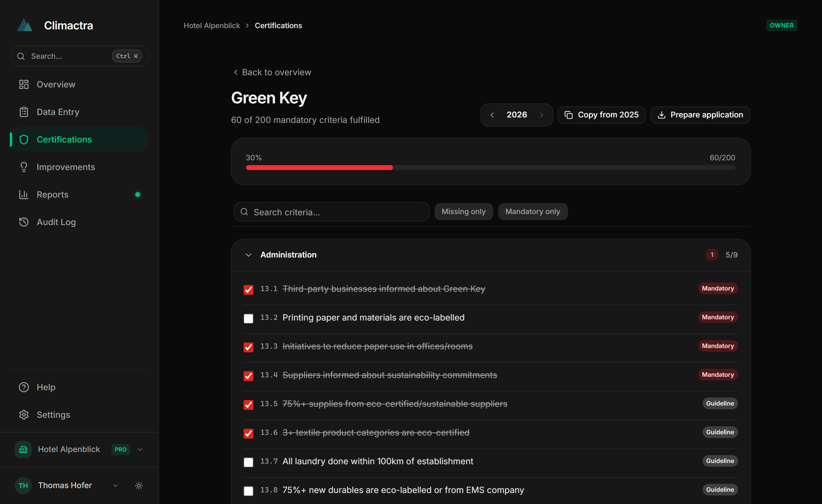Toggle the Mandatory only filter
The width and height of the screenshot is (822, 504).
pyautogui.click(x=532, y=212)
